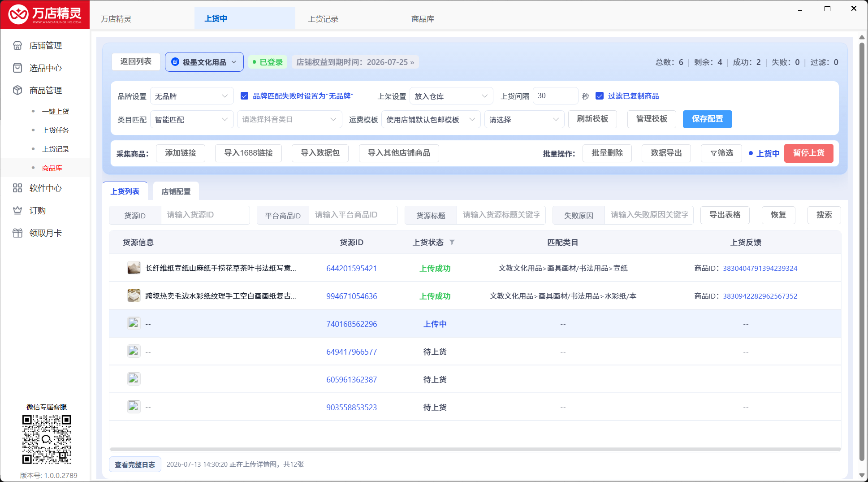Switch to the 商品库 top tab
The image size is (868, 482).
tap(423, 19)
